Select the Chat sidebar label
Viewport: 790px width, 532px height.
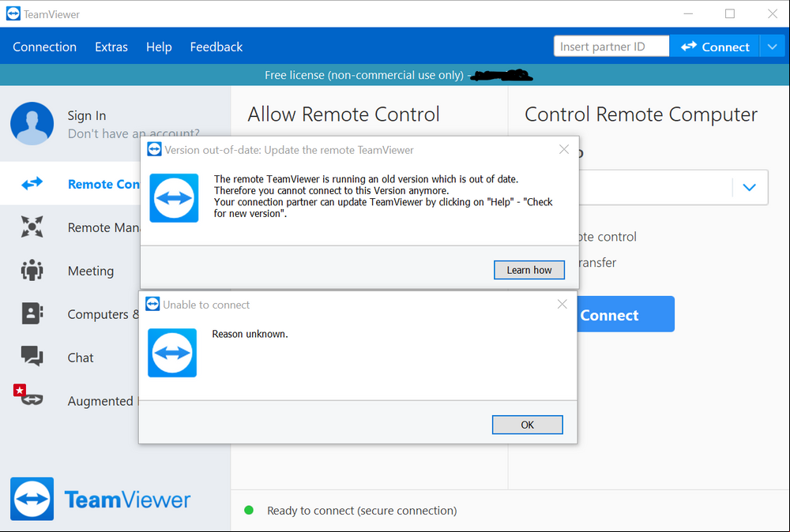(81, 358)
